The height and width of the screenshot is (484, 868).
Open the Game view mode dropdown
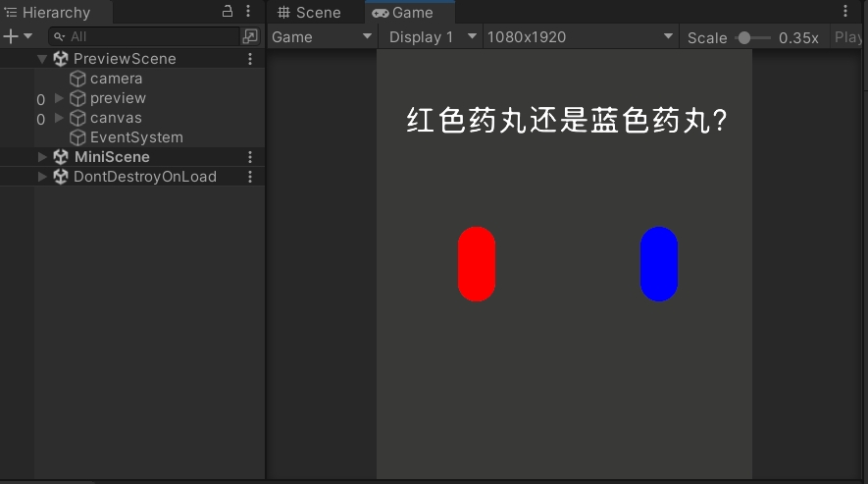pyautogui.click(x=322, y=37)
